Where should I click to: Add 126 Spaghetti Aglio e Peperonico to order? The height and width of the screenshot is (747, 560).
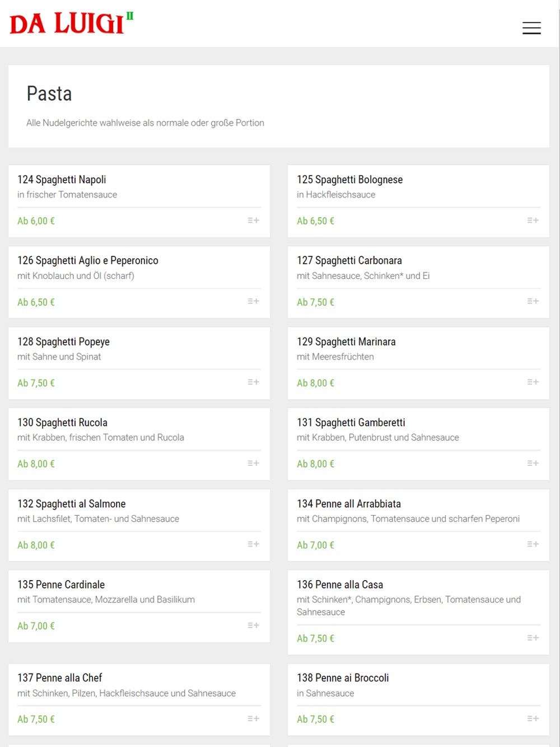pos(253,301)
